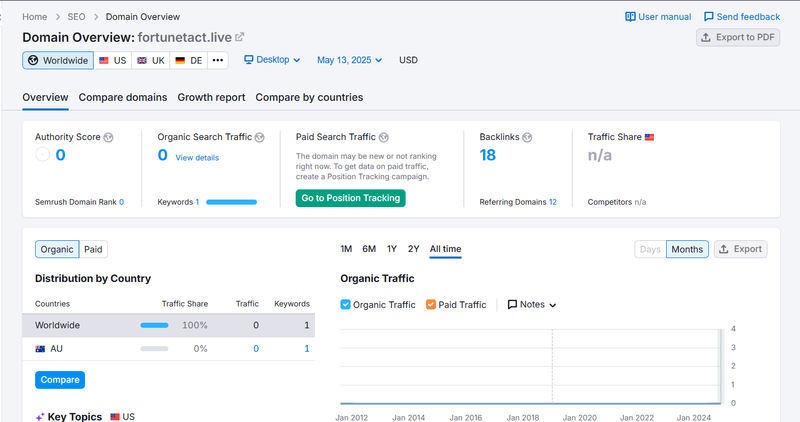The height and width of the screenshot is (422, 800).
Task: Click AU traffic share bar
Action: [x=154, y=349]
